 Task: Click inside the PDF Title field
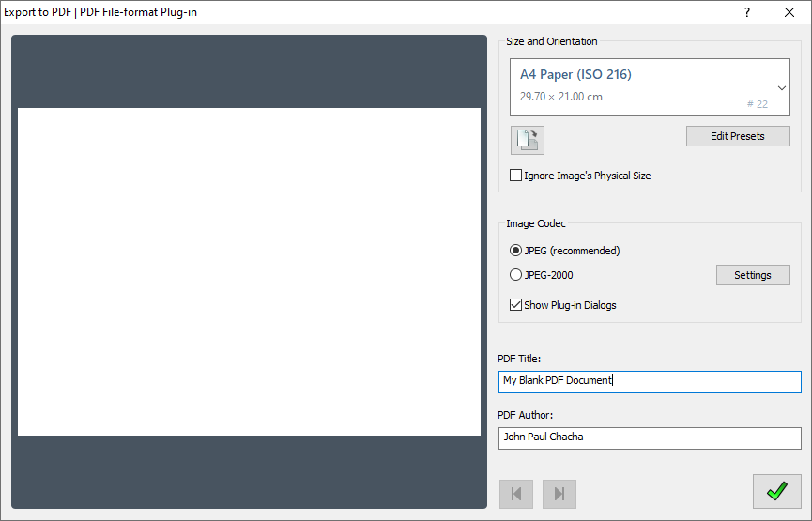point(650,381)
